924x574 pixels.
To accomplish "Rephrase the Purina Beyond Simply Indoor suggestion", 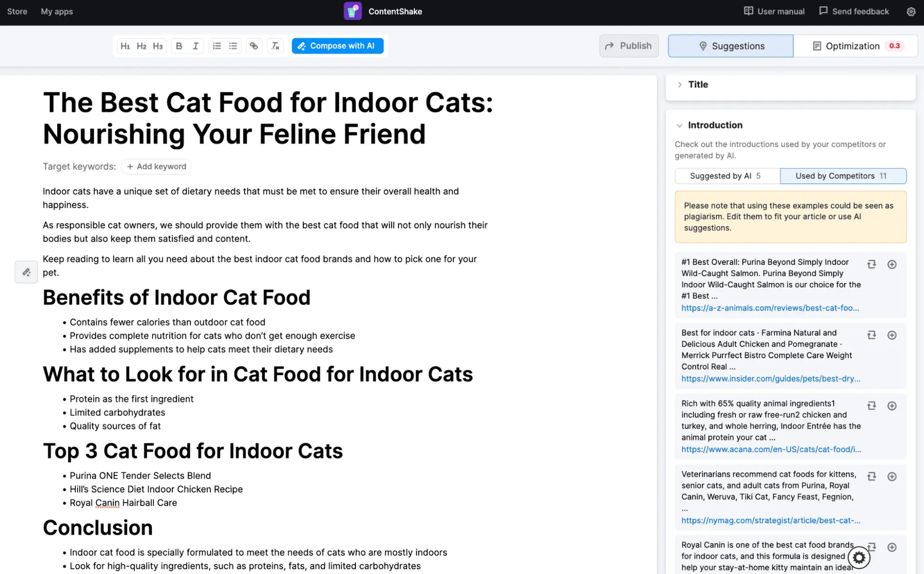I will (x=872, y=264).
